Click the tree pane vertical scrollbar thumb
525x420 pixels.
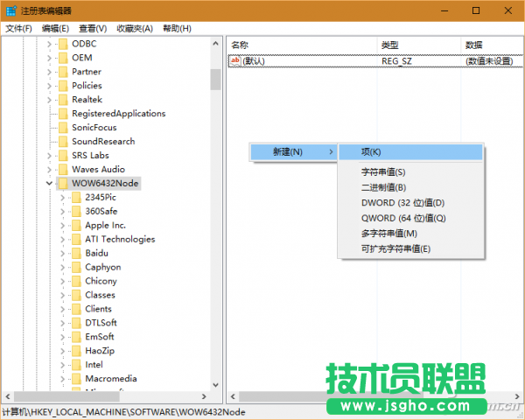coord(215,79)
